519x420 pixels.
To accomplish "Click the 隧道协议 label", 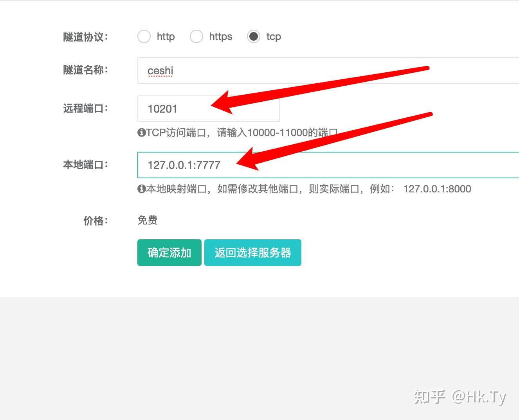I will (x=85, y=37).
